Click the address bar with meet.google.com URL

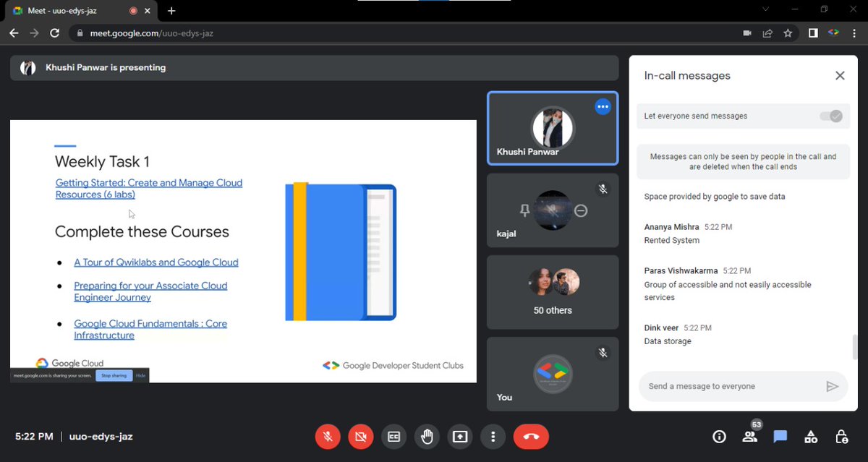[405, 33]
